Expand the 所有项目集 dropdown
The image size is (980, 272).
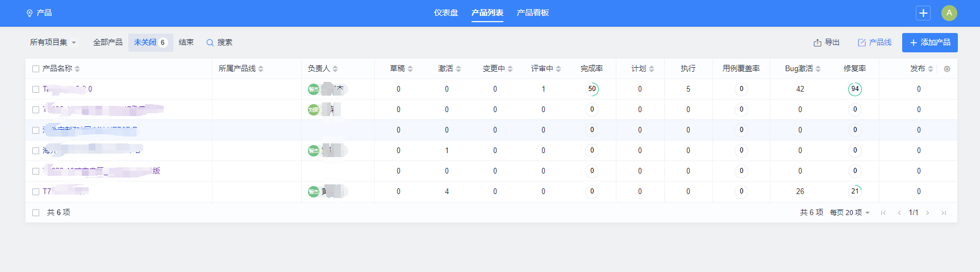tap(53, 43)
